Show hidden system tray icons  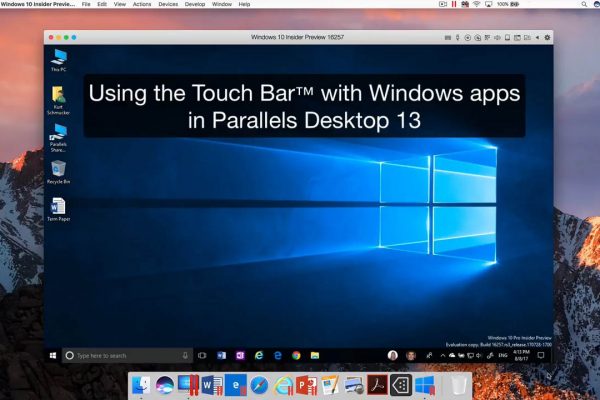tap(443, 356)
